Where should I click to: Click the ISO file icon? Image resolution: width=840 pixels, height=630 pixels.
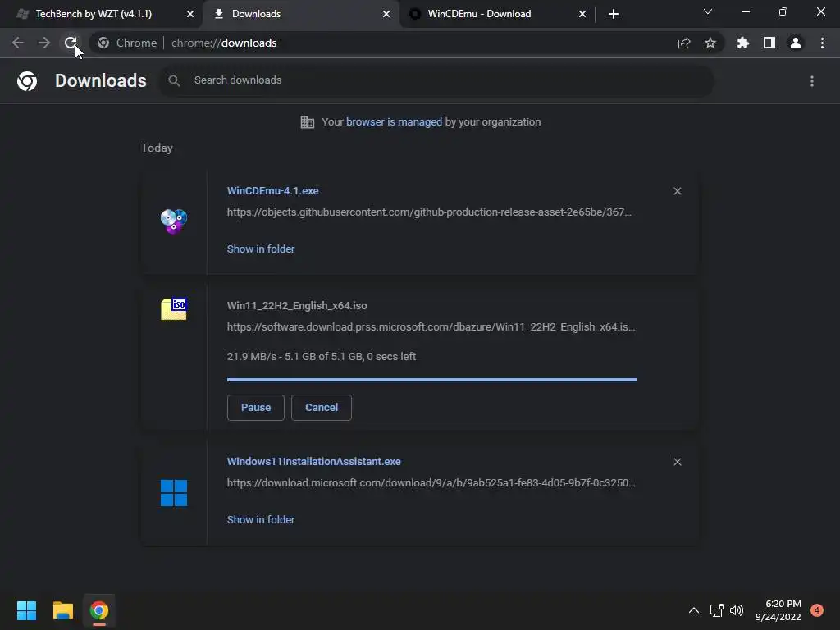click(174, 309)
